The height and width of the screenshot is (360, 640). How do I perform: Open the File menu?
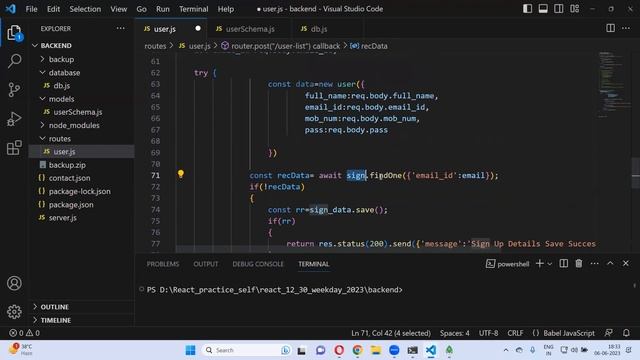pos(31,9)
